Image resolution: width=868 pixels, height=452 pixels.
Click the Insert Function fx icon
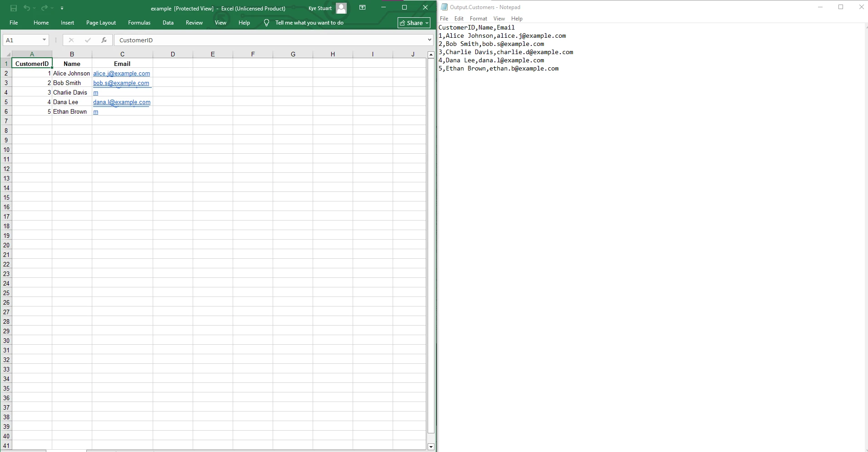pos(104,40)
